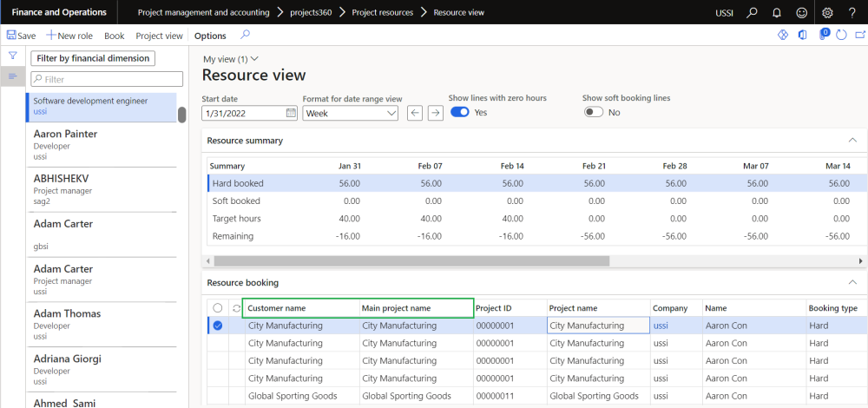Open the calendar picker for Start date
868x408 pixels.
tap(291, 113)
